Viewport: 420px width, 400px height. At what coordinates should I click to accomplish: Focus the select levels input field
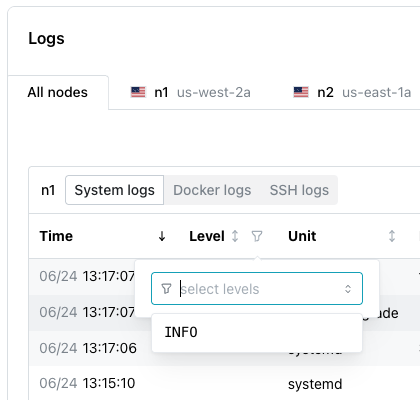(257, 289)
